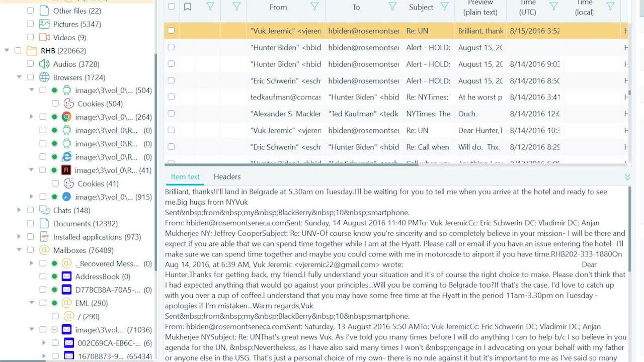This screenshot has height=362, width=644.
Task: Click the Chrome icon on the (264) image row
Action: click(x=66, y=117)
